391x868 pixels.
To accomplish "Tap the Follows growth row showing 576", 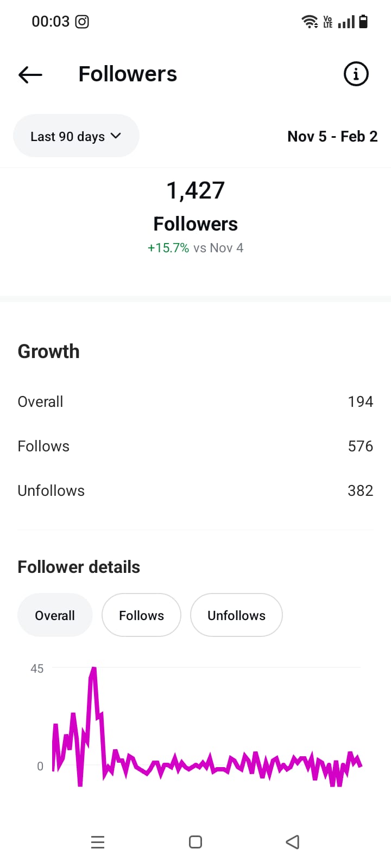I will 195,446.
